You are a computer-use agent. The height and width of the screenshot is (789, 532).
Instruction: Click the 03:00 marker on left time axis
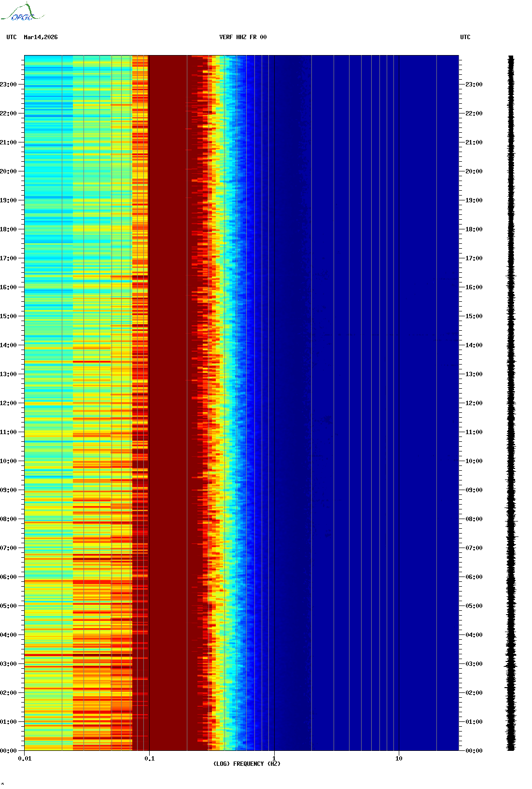(9, 664)
